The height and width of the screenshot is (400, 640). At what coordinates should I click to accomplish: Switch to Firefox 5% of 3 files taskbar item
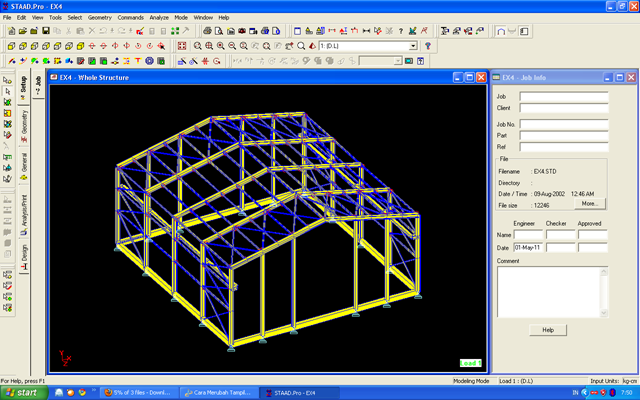[x=138, y=393]
